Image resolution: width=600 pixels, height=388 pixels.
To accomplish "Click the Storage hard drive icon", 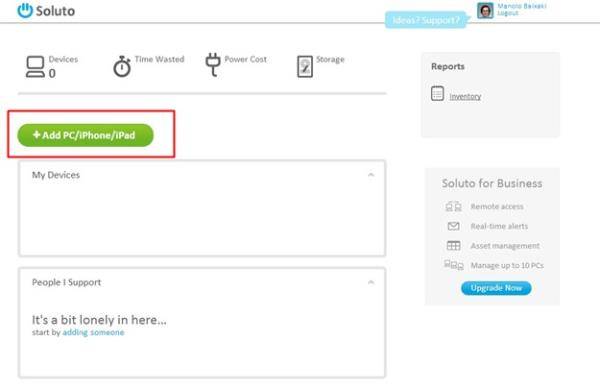I will (x=305, y=67).
